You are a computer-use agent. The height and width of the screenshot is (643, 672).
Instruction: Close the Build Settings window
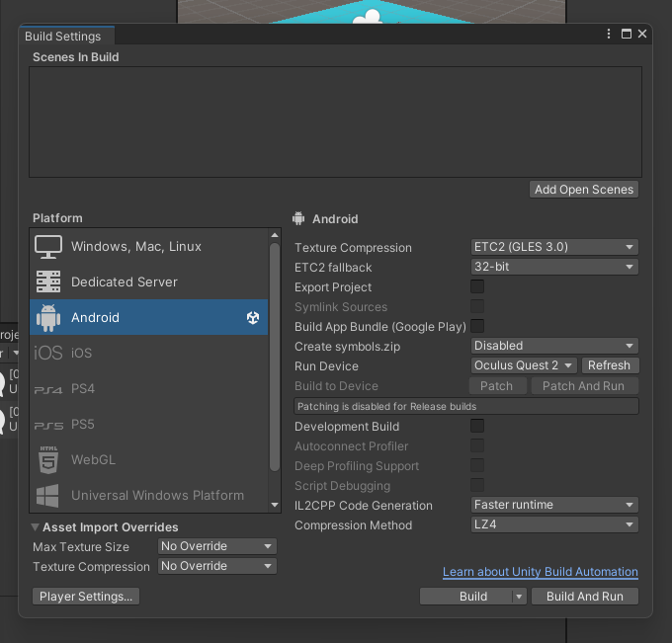click(x=642, y=34)
